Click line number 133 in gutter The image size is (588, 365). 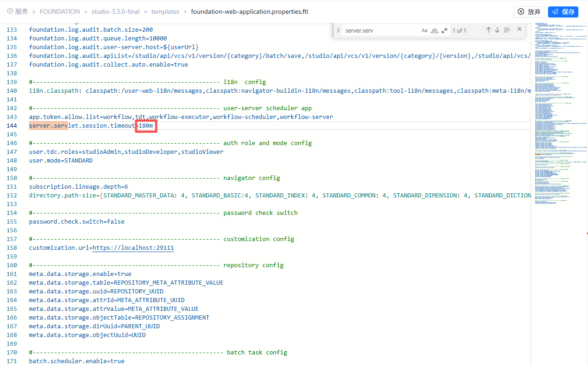coord(12,30)
